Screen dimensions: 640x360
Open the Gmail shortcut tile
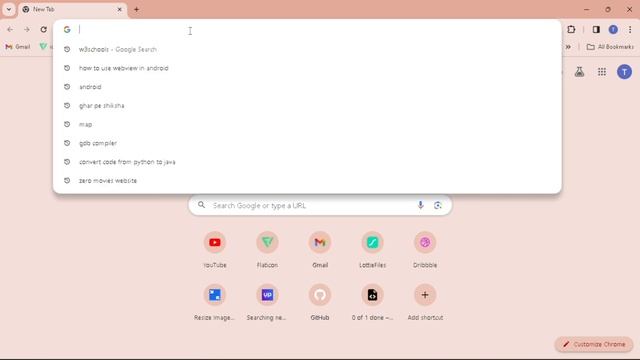click(320, 250)
